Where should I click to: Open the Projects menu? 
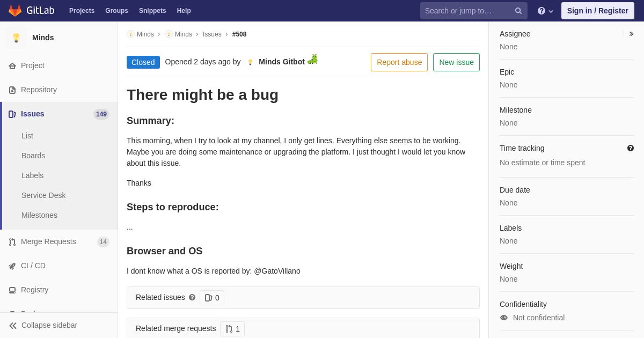[82, 11]
